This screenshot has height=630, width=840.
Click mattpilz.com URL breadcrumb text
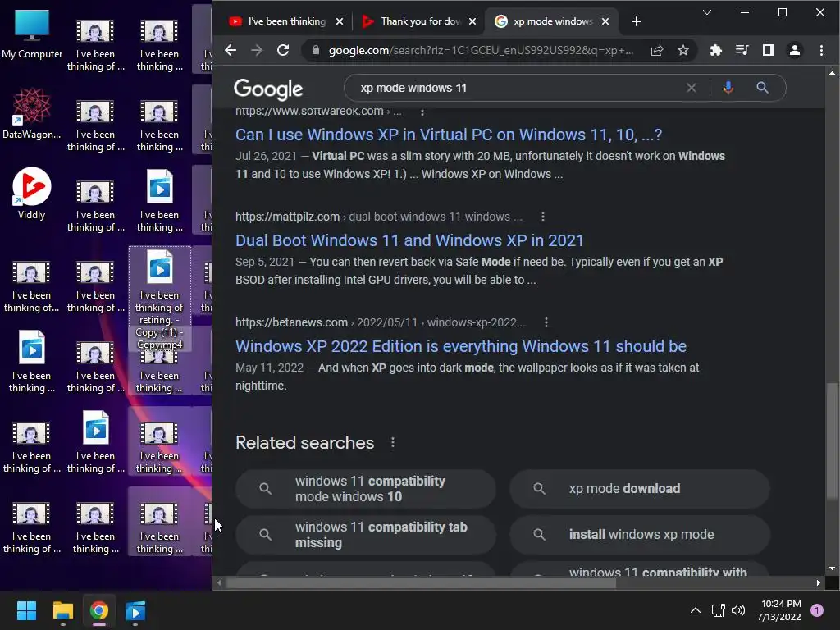click(x=379, y=217)
